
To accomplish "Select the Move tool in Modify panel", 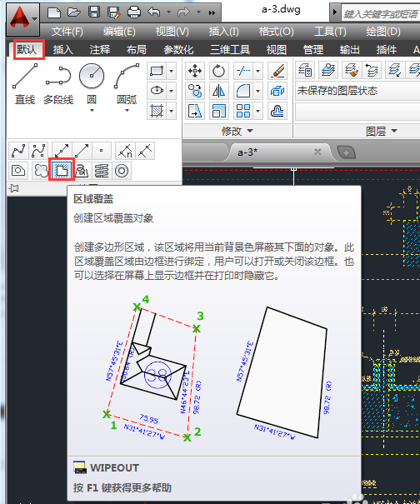I will [195, 71].
